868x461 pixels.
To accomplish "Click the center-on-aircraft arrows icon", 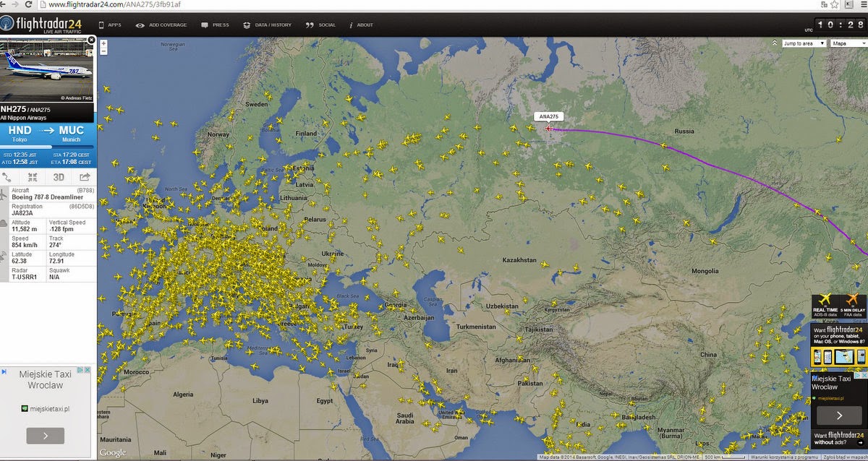I will pyautogui.click(x=33, y=177).
